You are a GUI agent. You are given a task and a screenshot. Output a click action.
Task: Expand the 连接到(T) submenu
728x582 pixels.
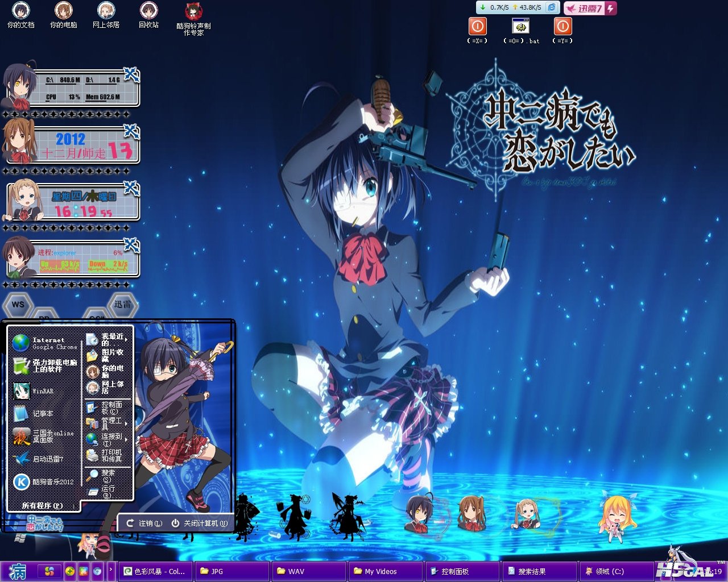(x=107, y=439)
